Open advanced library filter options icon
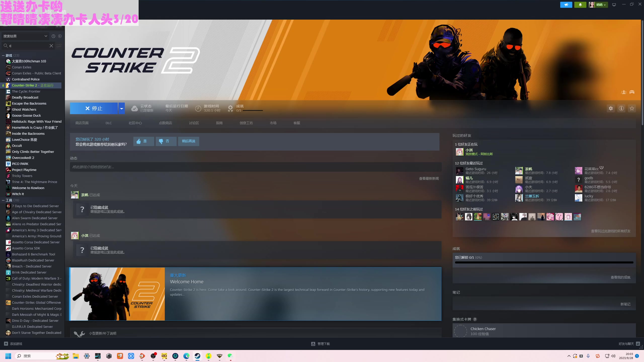 pyautogui.click(x=59, y=46)
